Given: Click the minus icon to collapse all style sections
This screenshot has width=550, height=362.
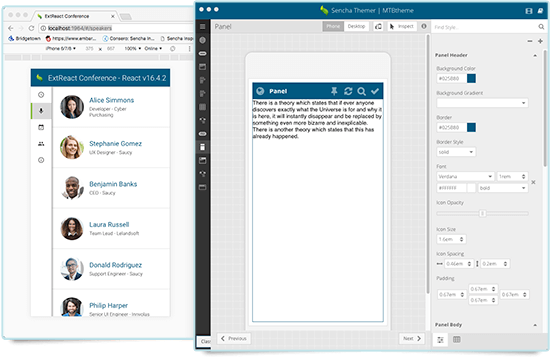Looking at the screenshot, I should (x=530, y=41).
